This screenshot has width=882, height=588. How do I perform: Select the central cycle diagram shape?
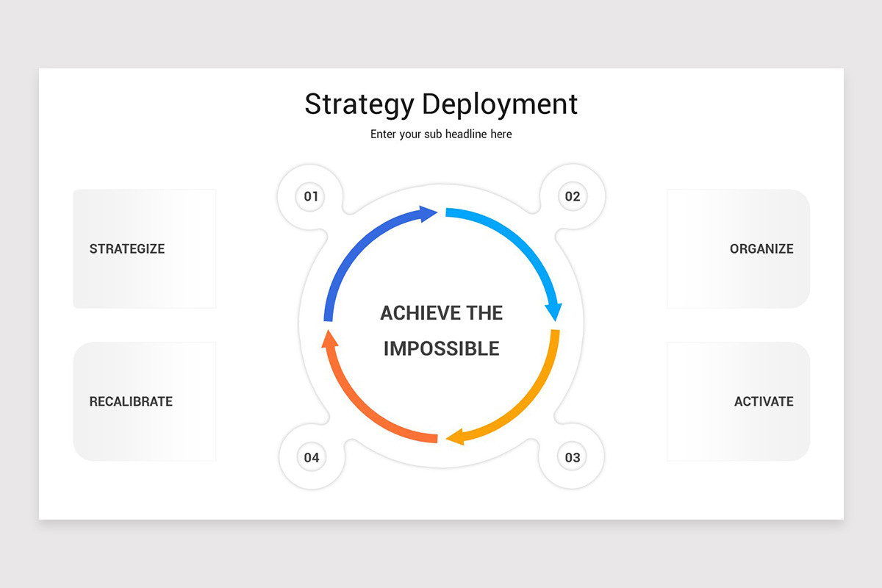coord(441,327)
